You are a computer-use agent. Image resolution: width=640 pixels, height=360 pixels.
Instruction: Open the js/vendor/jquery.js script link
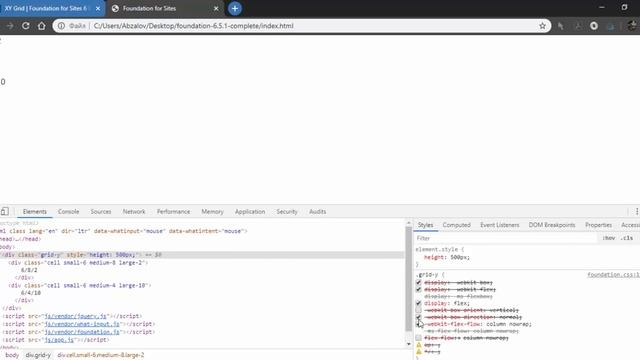click(x=76, y=316)
